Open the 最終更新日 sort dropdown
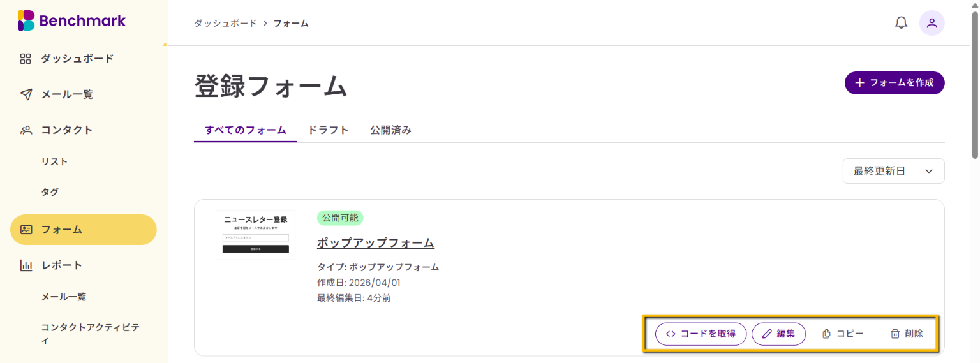The image size is (980, 363). tap(893, 171)
